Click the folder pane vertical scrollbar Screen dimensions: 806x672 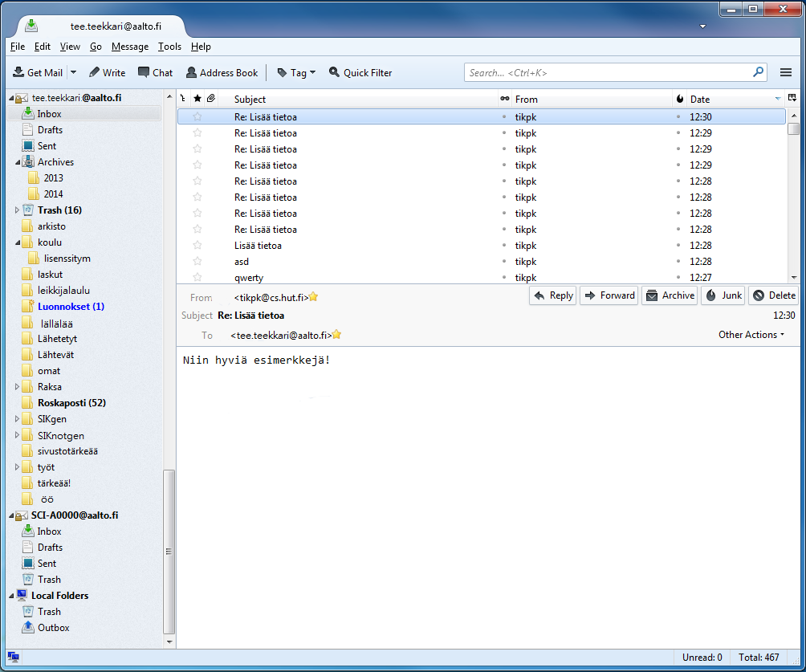coord(169,552)
